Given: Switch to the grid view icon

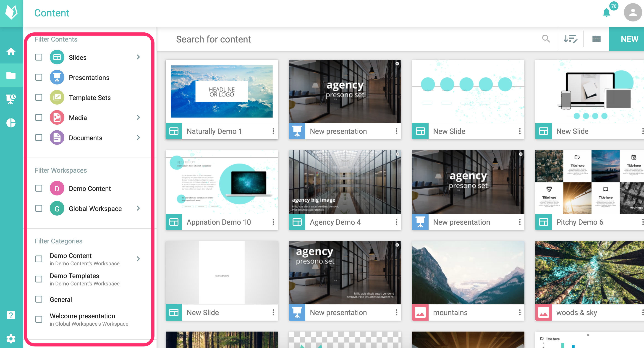Looking at the screenshot, I should tap(597, 39).
